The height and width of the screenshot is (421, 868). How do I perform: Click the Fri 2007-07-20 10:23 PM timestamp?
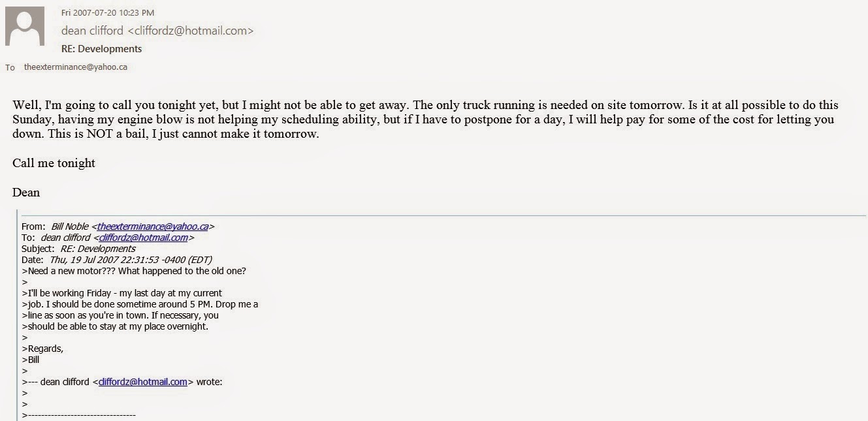108,12
